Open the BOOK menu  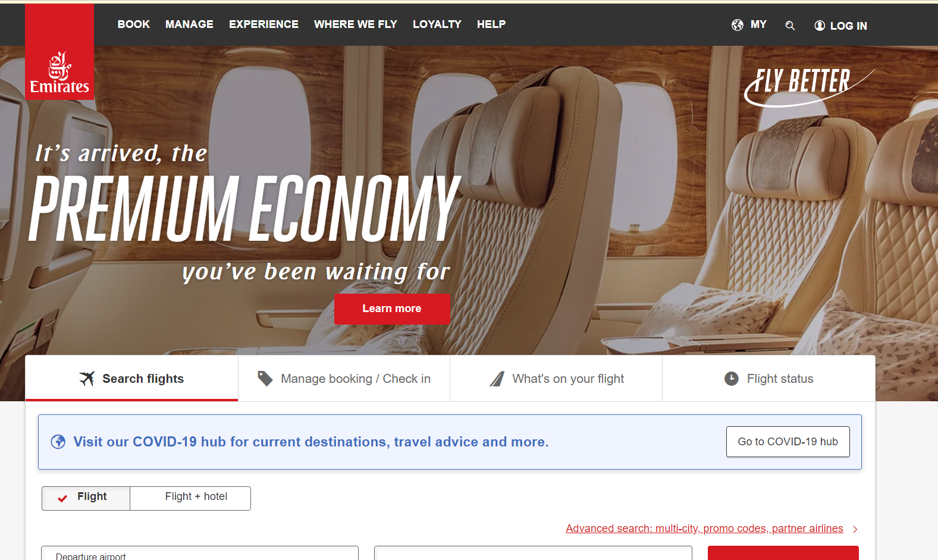[x=134, y=24]
